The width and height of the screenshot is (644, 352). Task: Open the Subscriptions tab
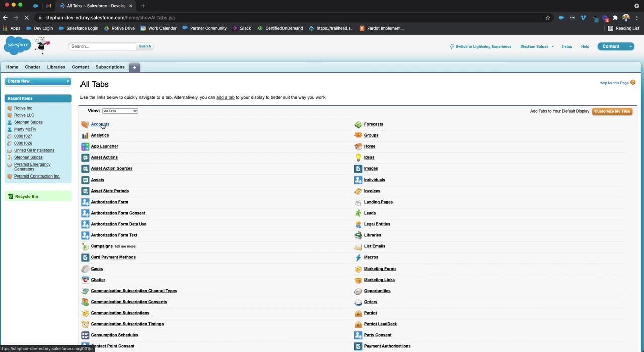[110, 67]
